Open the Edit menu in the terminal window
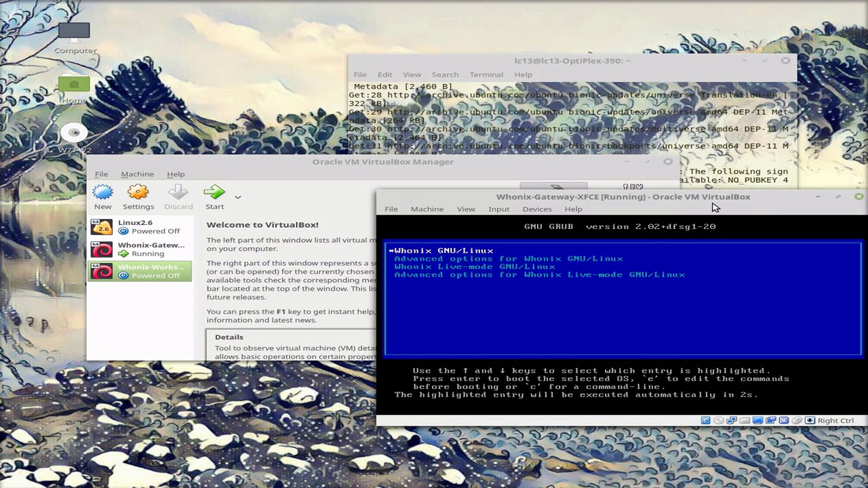This screenshot has height=488, width=868. [384, 75]
